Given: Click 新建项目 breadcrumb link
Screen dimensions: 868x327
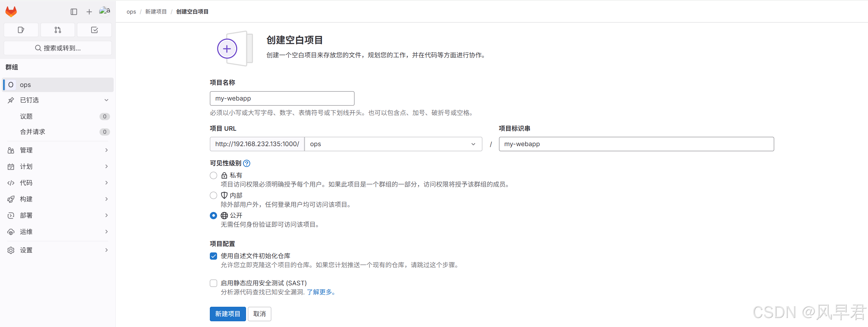Looking at the screenshot, I should pos(156,11).
